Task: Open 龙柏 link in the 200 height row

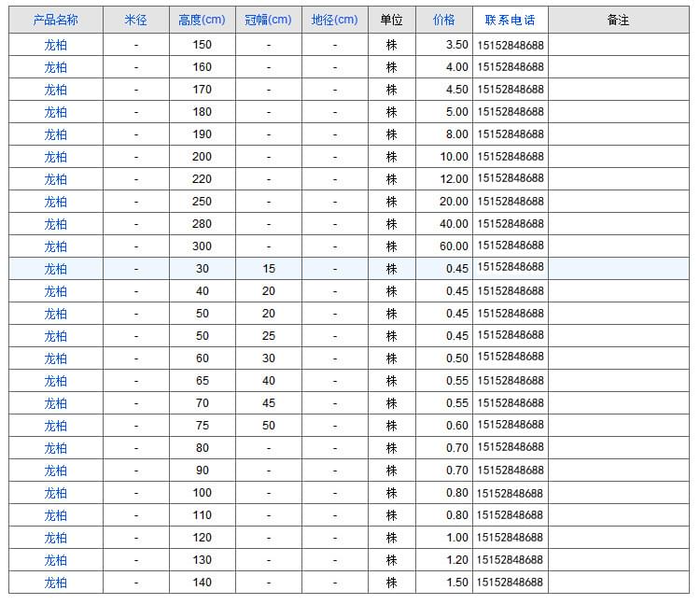Action: tap(56, 157)
